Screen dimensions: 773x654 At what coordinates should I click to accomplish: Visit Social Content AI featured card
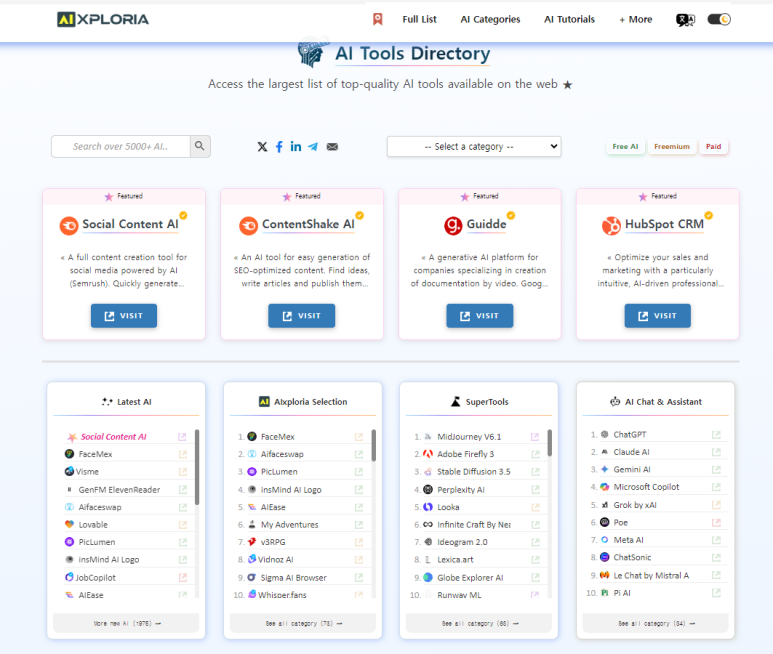pyautogui.click(x=124, y=315)
